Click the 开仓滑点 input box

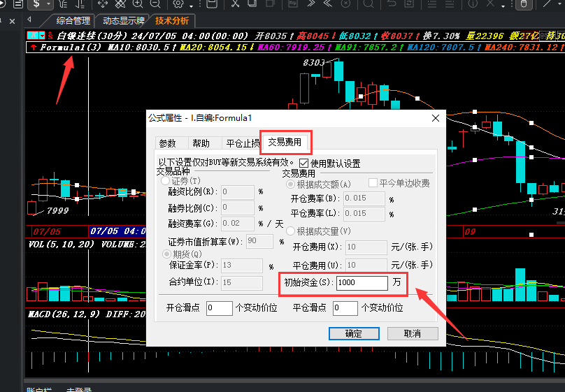[220, 308]
